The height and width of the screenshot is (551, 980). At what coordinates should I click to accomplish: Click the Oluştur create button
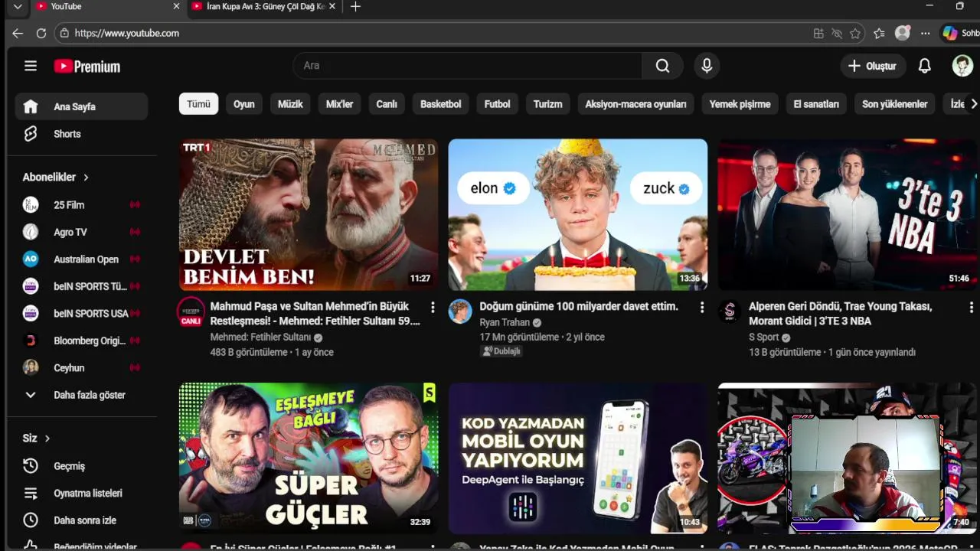tap(873, 66)
